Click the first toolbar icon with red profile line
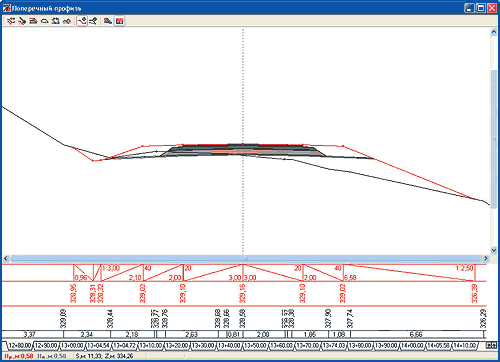Viewport: 500px width, 362px height. coord(11,21)
